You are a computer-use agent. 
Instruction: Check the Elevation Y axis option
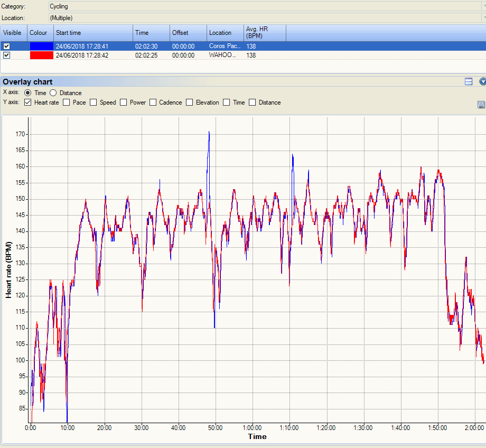tap(190, 102)
